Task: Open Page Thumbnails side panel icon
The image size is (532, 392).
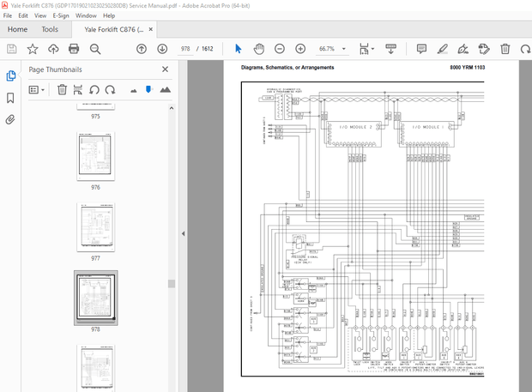Action: coord(11,75)
